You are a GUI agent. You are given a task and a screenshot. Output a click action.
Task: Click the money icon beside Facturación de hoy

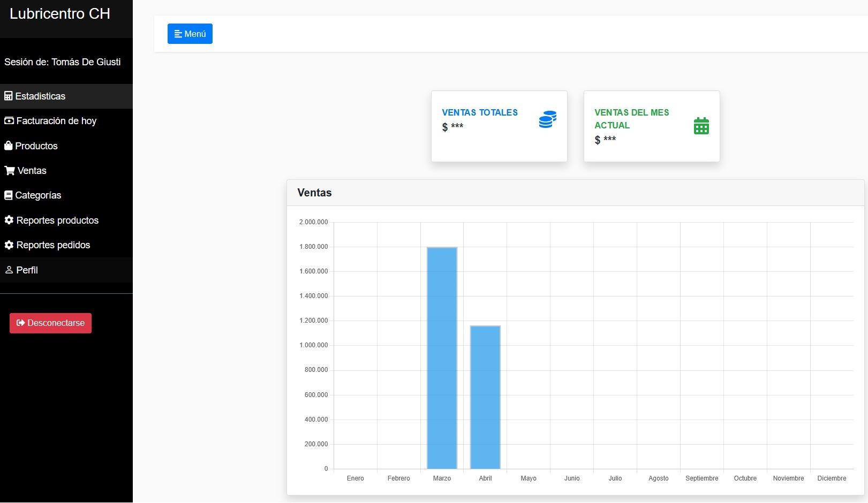coord(9,121)
